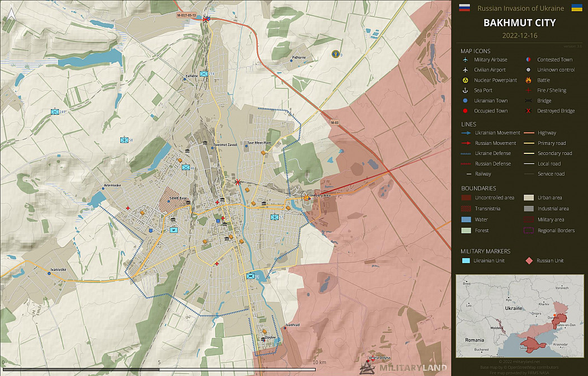Click the Ukrainian flag in the legend header
The height and width of the screenshot is (376, 588).
576,7
